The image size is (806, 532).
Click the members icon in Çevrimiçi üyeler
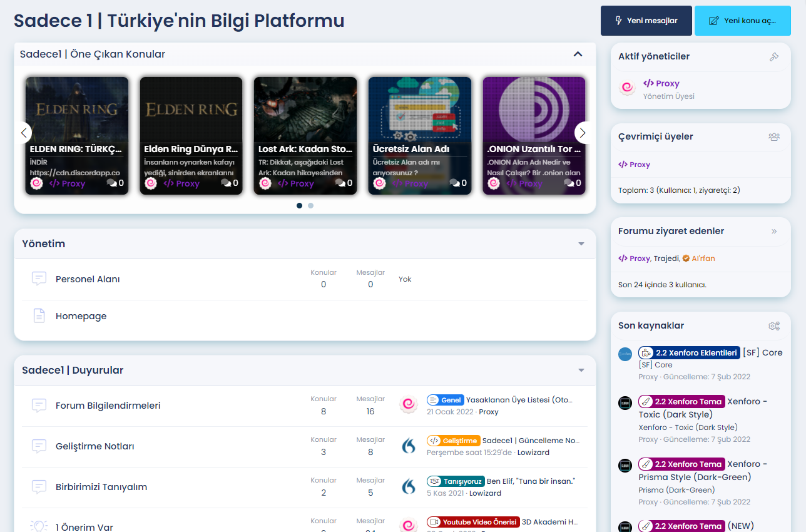pos(774,136)
